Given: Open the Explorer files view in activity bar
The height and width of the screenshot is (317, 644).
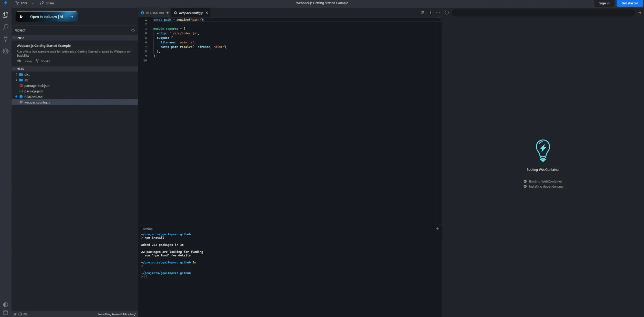Looking at the screenshot, I should (x=5, y=15).
